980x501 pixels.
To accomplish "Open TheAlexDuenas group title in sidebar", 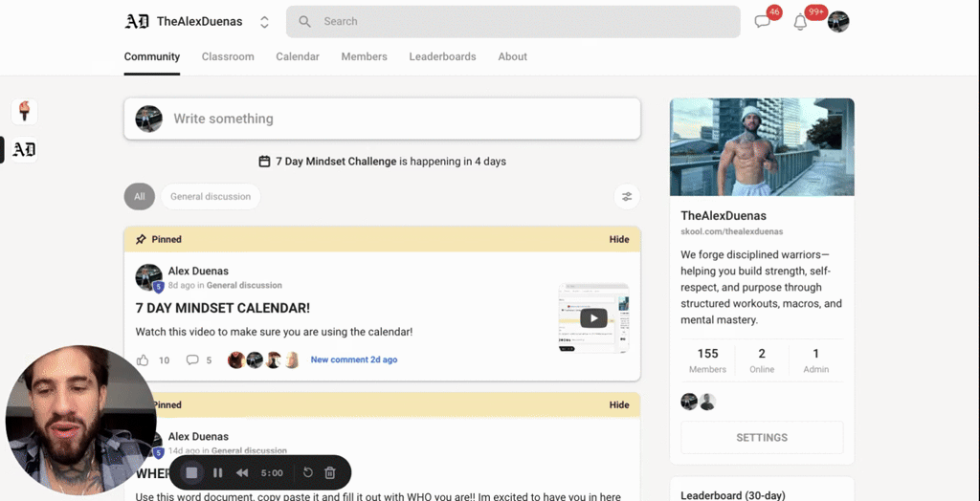I will click(x=724, y=216).
